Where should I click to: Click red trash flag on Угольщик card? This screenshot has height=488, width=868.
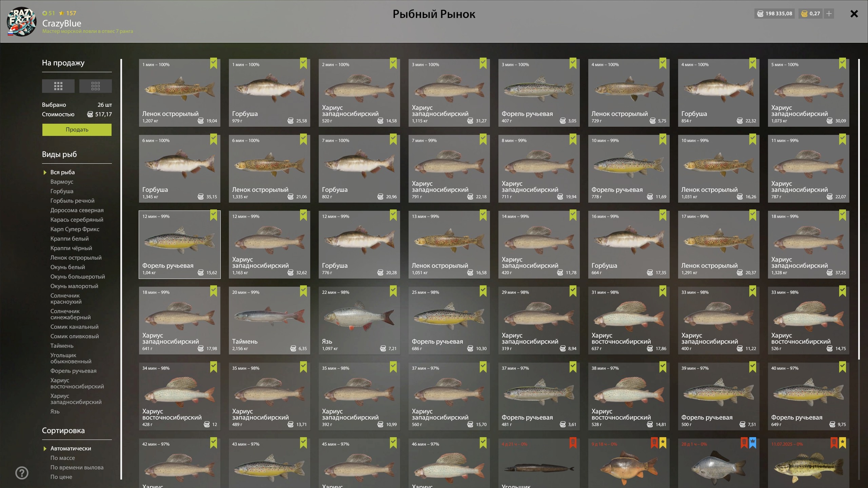pyautogui.click(x=573, y=442)
